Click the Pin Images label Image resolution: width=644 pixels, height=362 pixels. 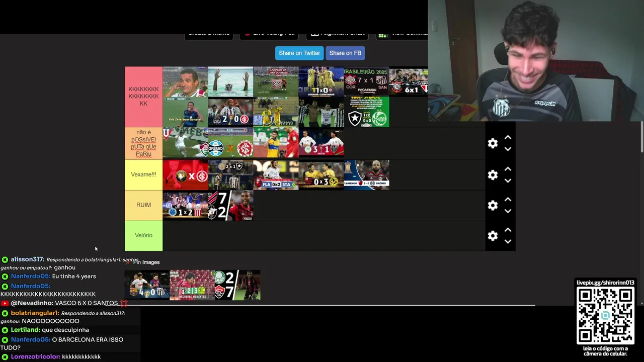(x=146, y=262)
